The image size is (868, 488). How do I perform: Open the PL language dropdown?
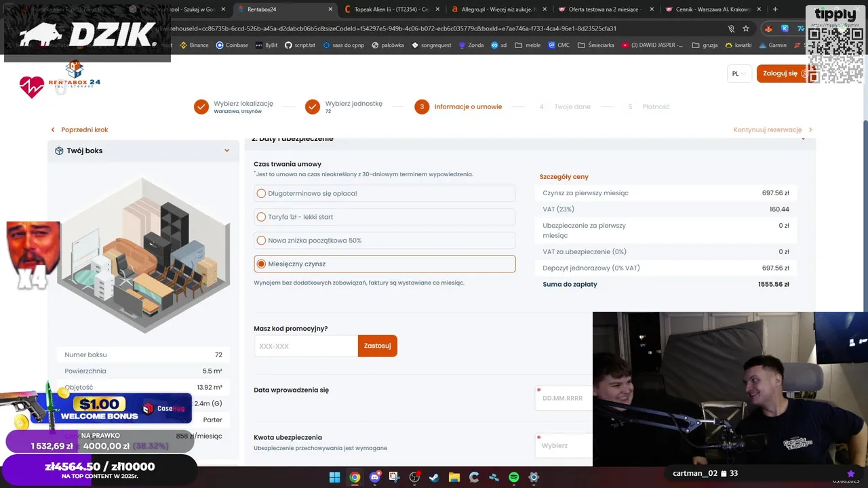tap(738, 73)
